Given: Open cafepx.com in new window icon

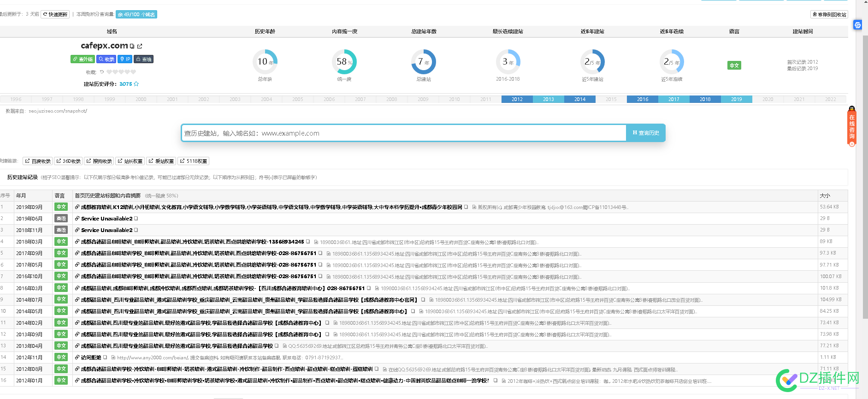Looking at the screenshot, I should point(140,46).
